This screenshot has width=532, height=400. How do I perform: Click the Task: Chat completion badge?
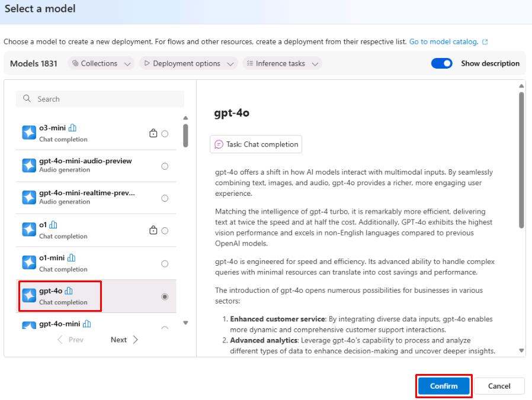click(x=256, y=144)
